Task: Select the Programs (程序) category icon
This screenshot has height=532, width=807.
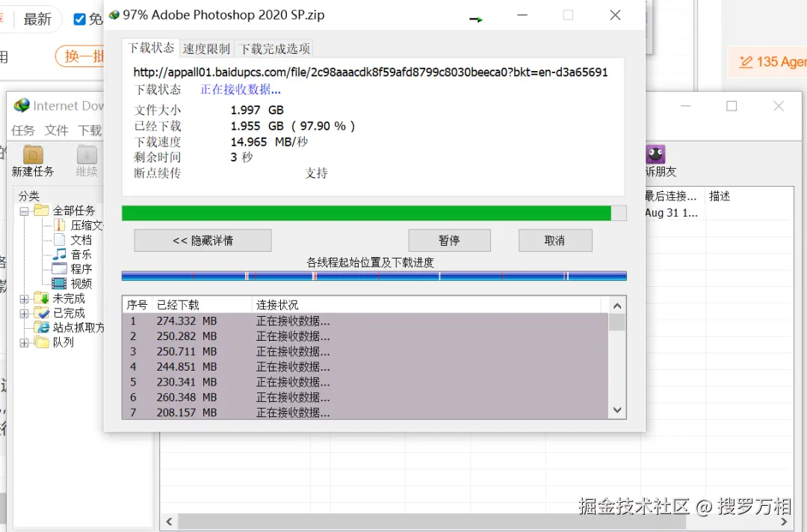Action: pos(60,268)
